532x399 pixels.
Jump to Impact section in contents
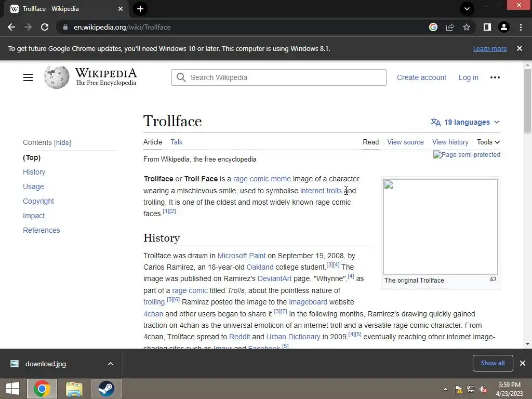coord(34,216)
